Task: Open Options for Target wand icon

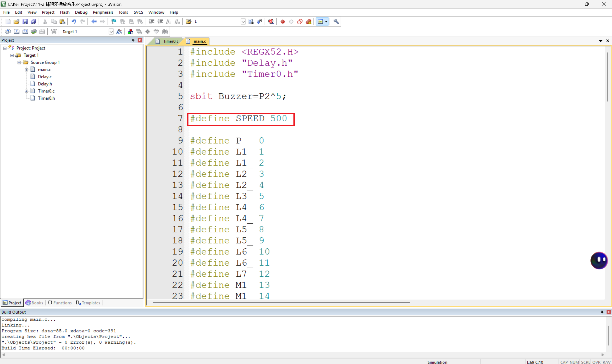Action: (x=119, y=31)
